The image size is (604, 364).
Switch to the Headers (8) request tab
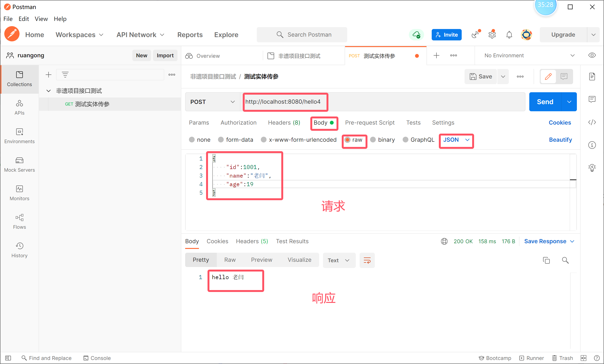point(284,122)
